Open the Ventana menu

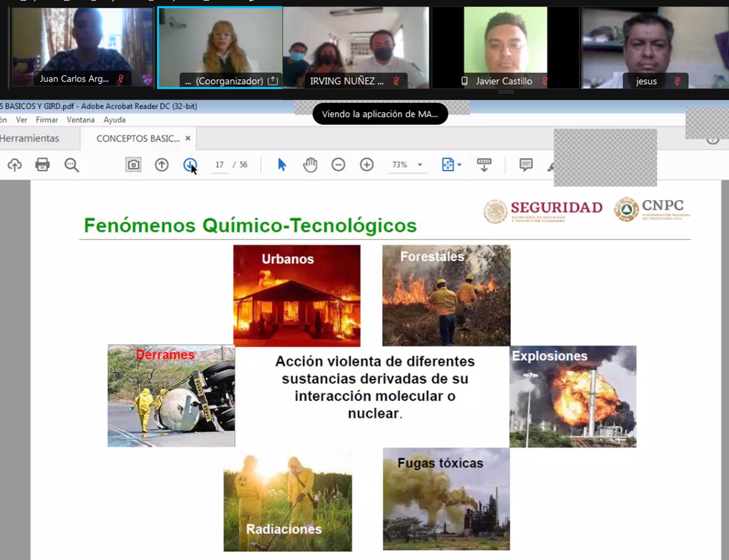(80, 120)
